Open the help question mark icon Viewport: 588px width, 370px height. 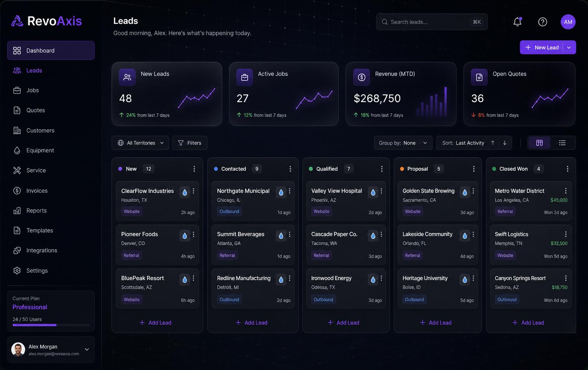point(542,22)
